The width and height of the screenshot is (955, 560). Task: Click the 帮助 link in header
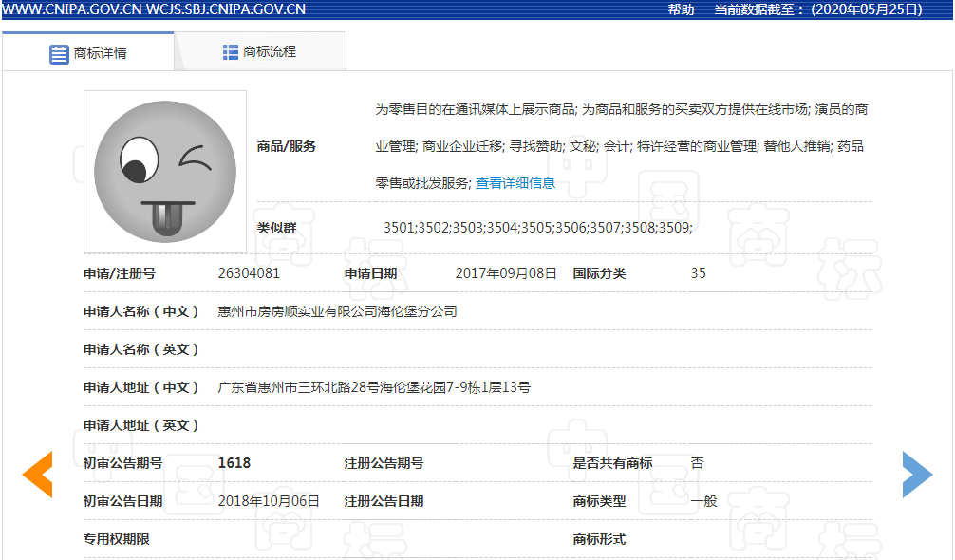(x=681, y=9)
